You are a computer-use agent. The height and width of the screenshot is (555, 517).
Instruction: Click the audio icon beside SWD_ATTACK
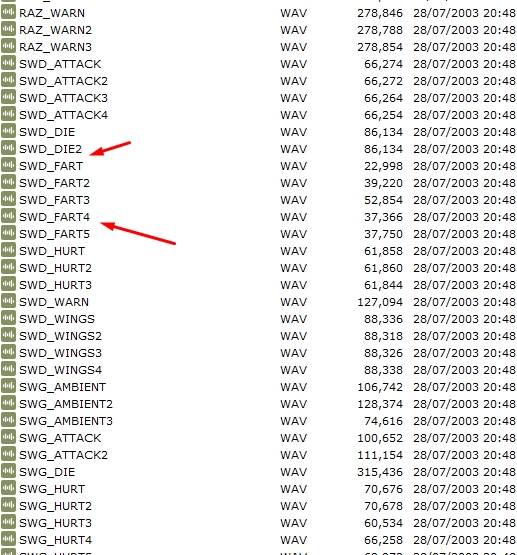[x=8, y=63]
